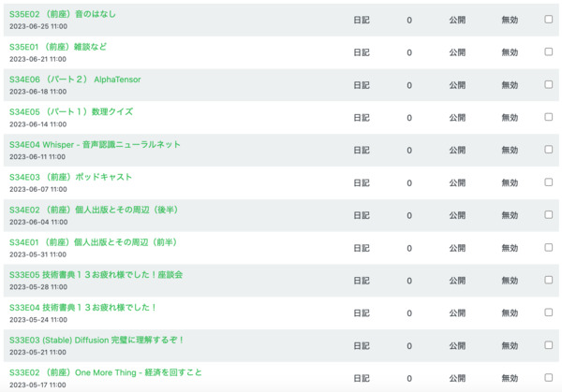
Task: Tick the checkbox for S35E01 row
Action: click(548, 51)
